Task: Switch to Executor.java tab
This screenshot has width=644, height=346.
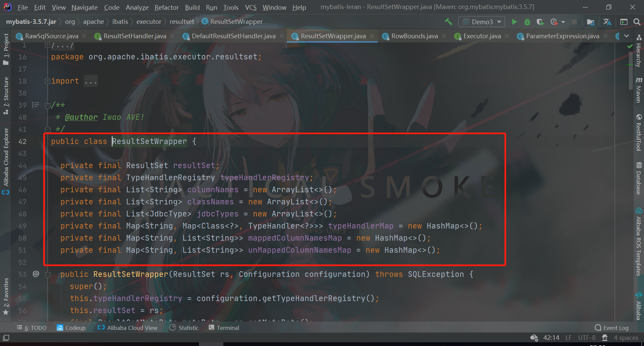Action: (x=482, y=36)
